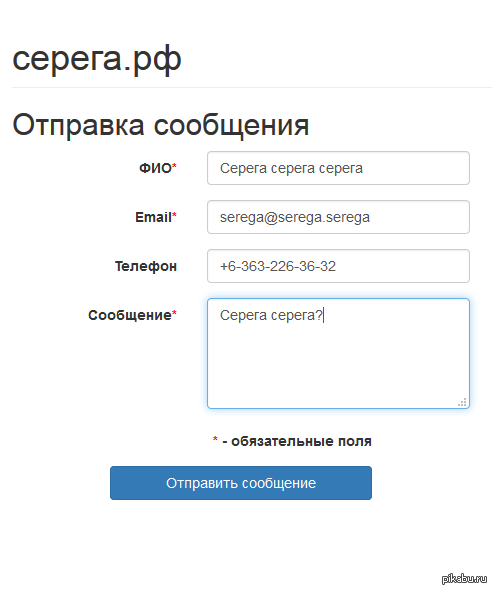
Task: Click the Телефон field label
Action: pyautogui.click(x=146, y=266)
